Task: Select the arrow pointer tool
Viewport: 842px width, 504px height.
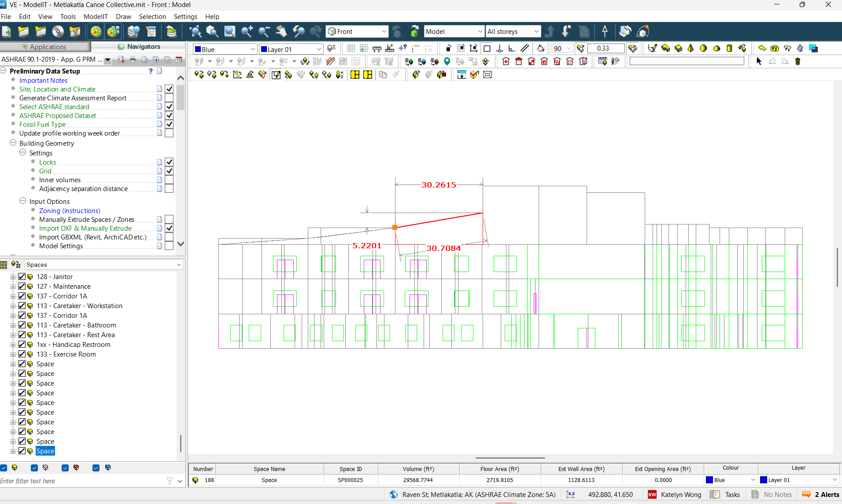Action: (759, 62)
